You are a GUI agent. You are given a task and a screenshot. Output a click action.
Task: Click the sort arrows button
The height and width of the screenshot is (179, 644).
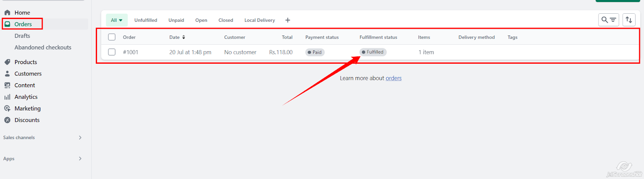tap(629, 20)
